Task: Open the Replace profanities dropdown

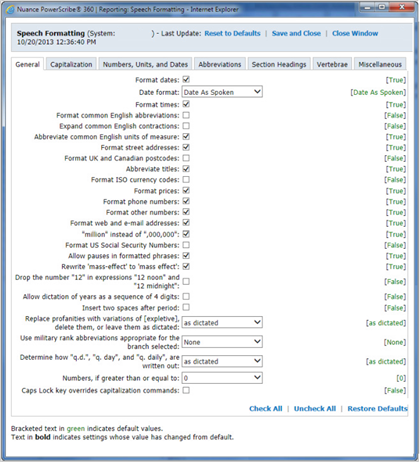Action: coord(222,323)
